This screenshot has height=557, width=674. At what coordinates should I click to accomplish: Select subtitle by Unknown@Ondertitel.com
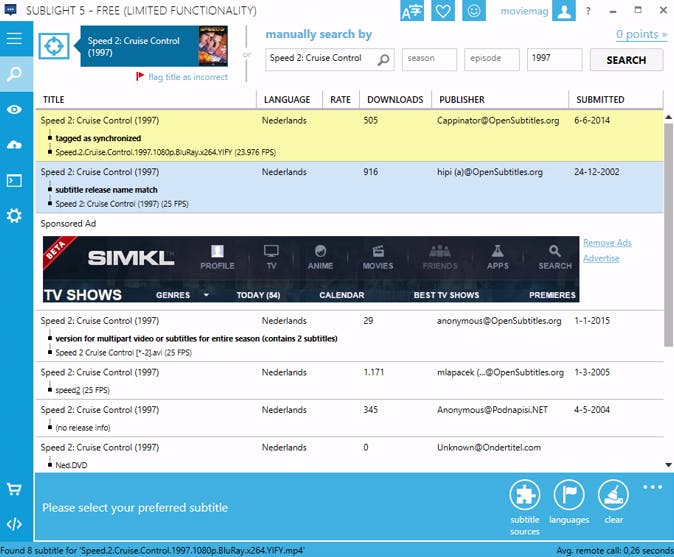click(349, 456)
